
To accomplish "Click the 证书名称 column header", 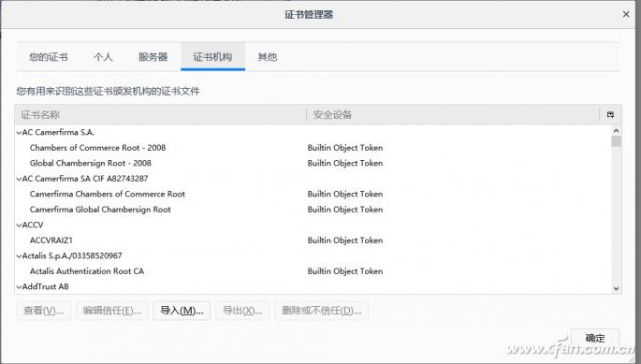I will click(x=161, y=114).
